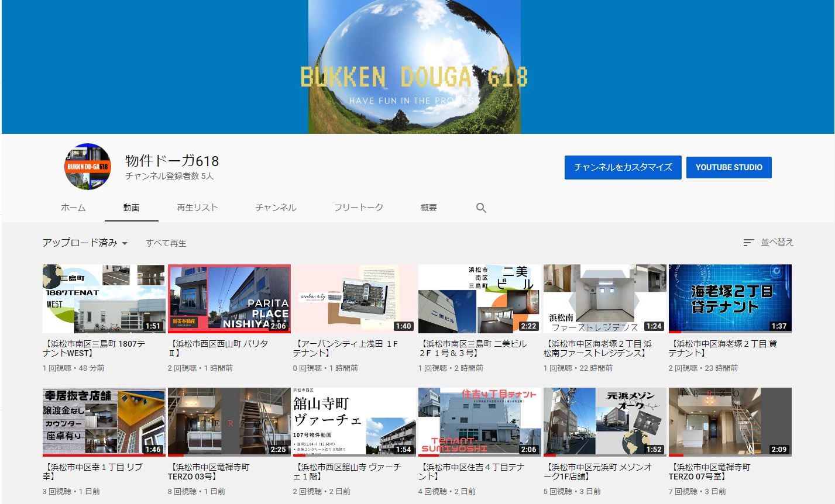
Task: Click title アーバンシティ上浅田 1Fテナント
Action: (345, 348)
